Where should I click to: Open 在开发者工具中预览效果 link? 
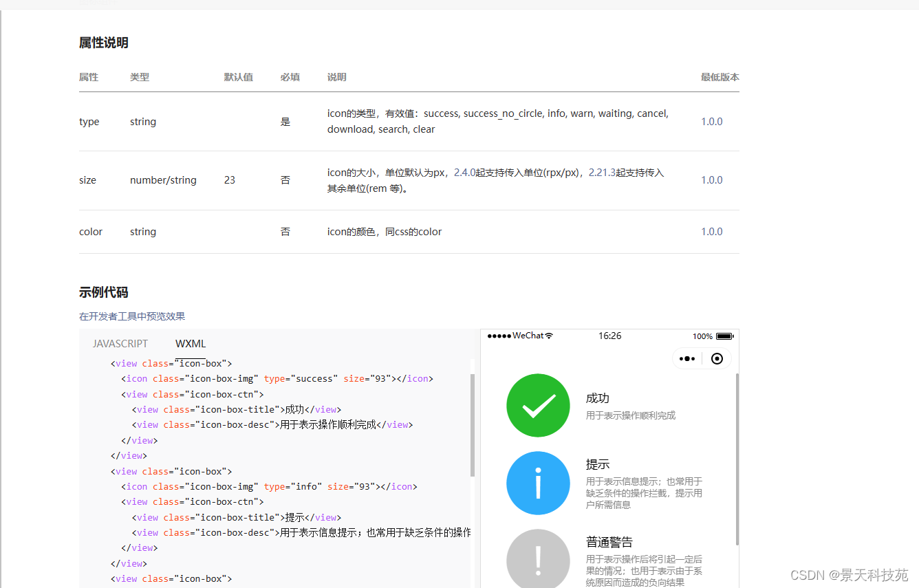[x=132, y=316]
